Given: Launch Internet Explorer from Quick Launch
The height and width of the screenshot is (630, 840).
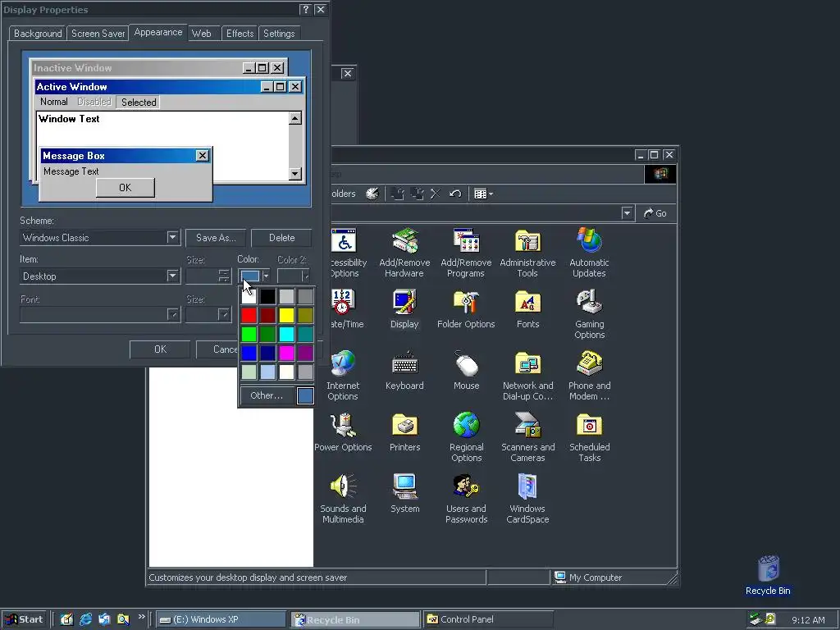Looking at the screenshot, I should [85, 619].
